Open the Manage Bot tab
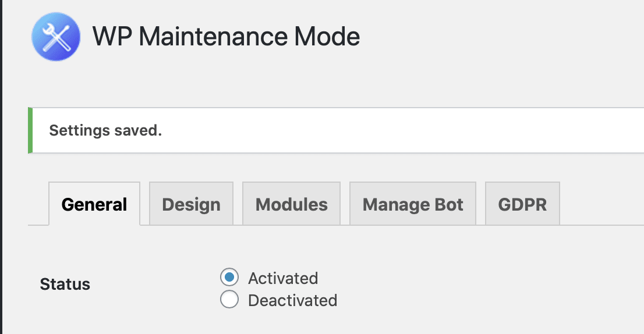 pyautogui.click(x=413, y=204)
